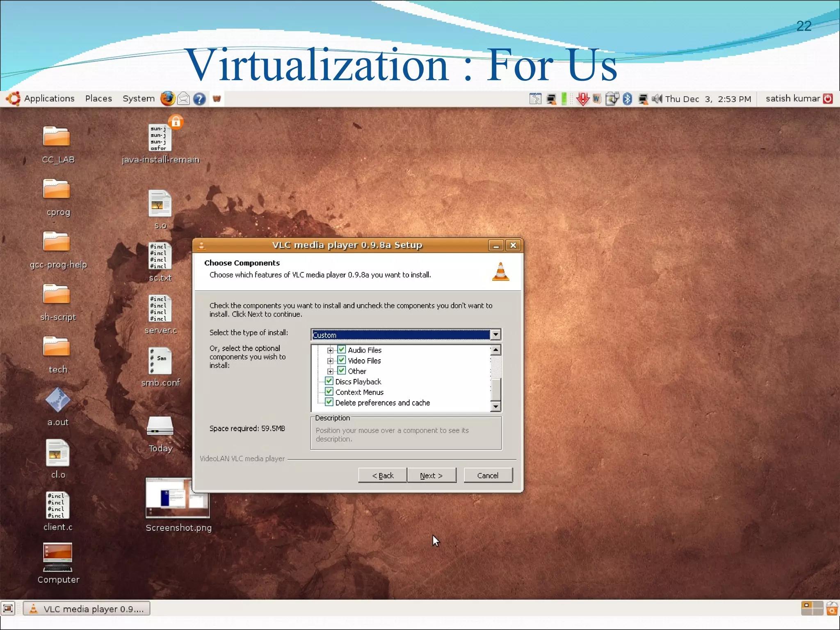Click Next to continue VLC setup

(x=431, y=475)
